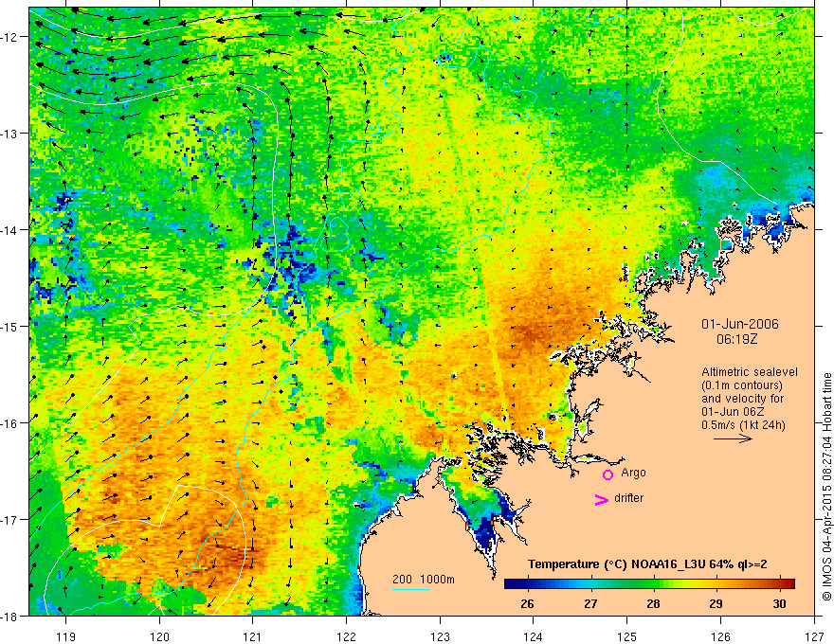
Task: Click the date text 01-Jun-2006
Action: pos(740,324)
